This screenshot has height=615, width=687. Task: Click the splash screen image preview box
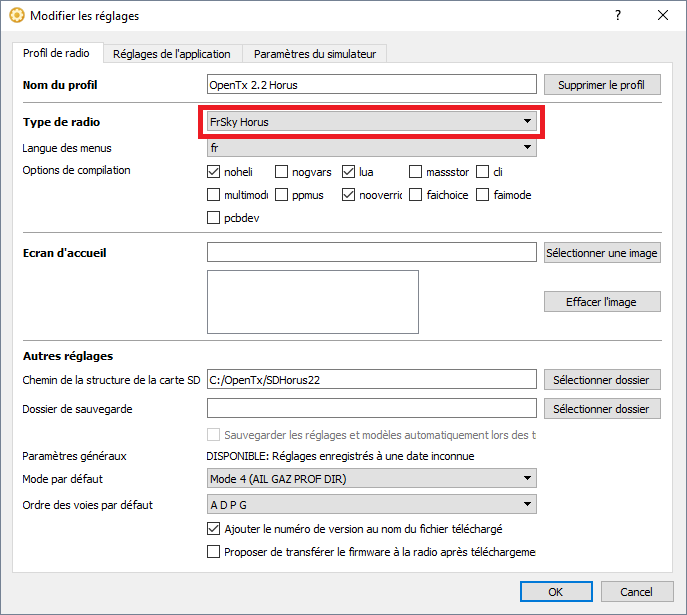click(313, 302)
